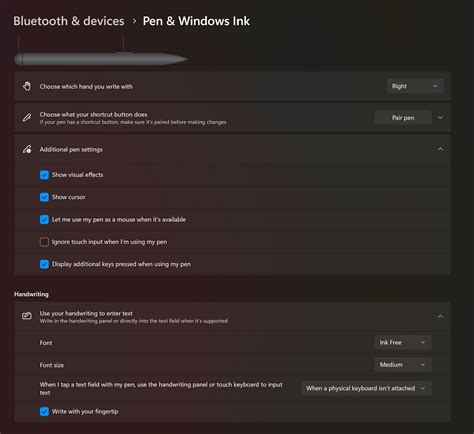Click the Additional pen settings icon
The image size is (474, 434).
[x=27, y=149]
